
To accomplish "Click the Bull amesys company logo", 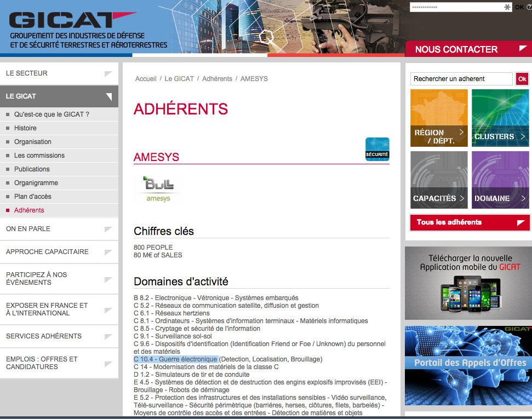I will 158,190.
